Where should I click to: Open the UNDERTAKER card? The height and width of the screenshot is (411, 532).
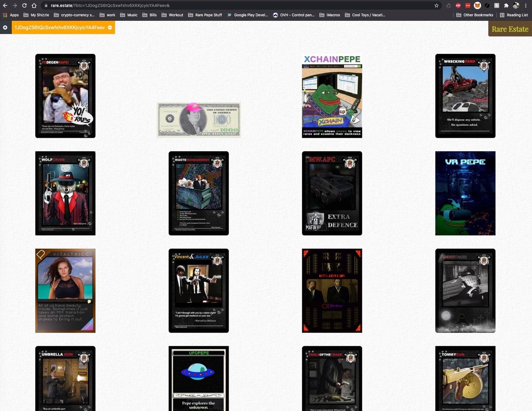pos(465,291)
